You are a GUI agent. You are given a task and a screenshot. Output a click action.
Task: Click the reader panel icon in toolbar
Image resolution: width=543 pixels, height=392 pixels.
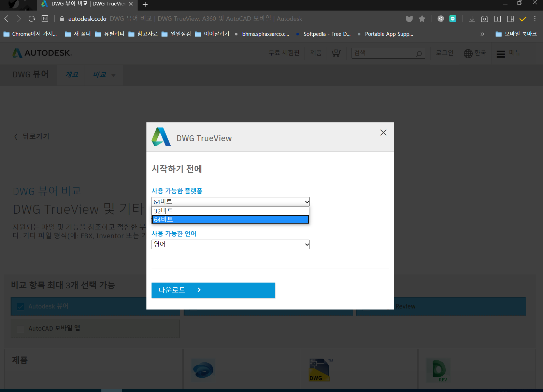(497, 19)
